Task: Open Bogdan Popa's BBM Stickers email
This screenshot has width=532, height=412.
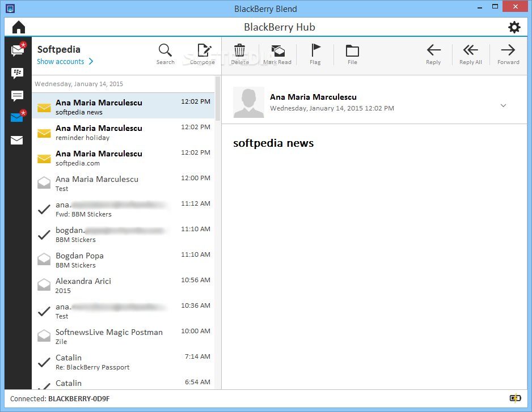Action: click(124, 259)
